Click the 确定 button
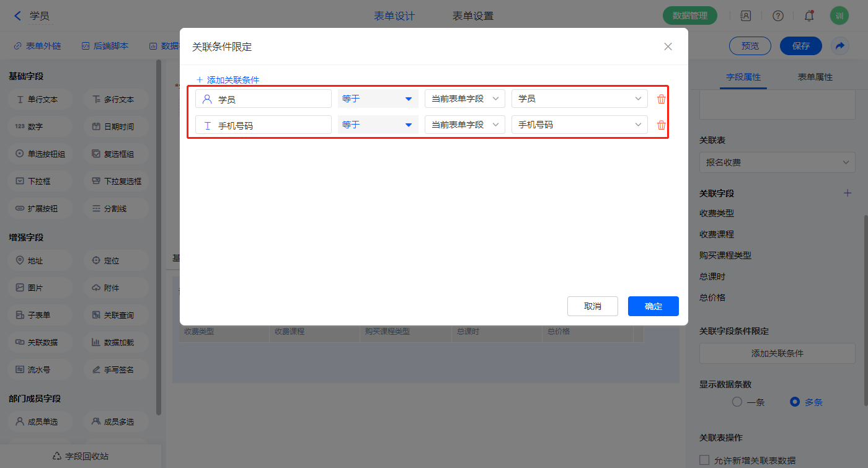 point(653,306)
